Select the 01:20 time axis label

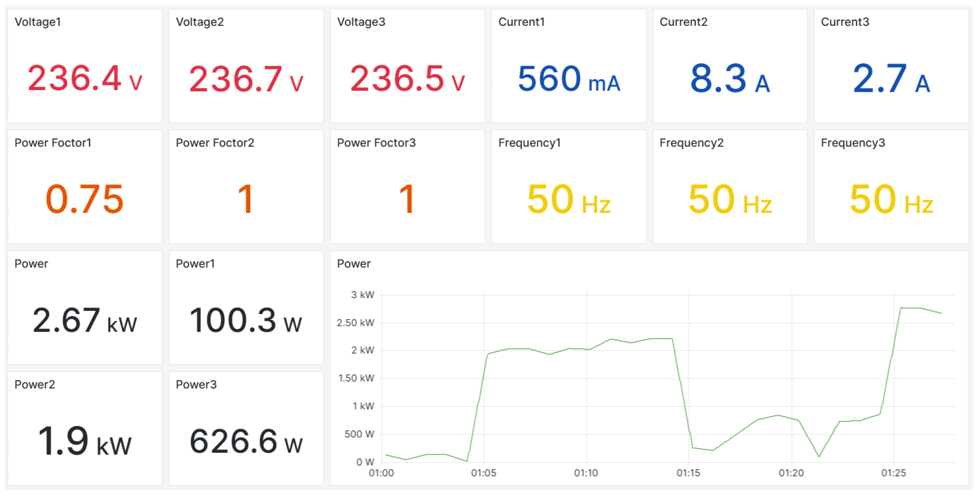tap(791, 473)
